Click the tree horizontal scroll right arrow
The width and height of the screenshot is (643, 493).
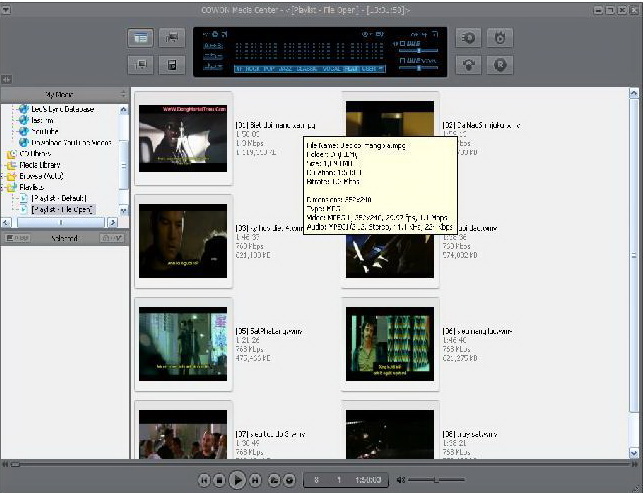click(x=112, y=222)
